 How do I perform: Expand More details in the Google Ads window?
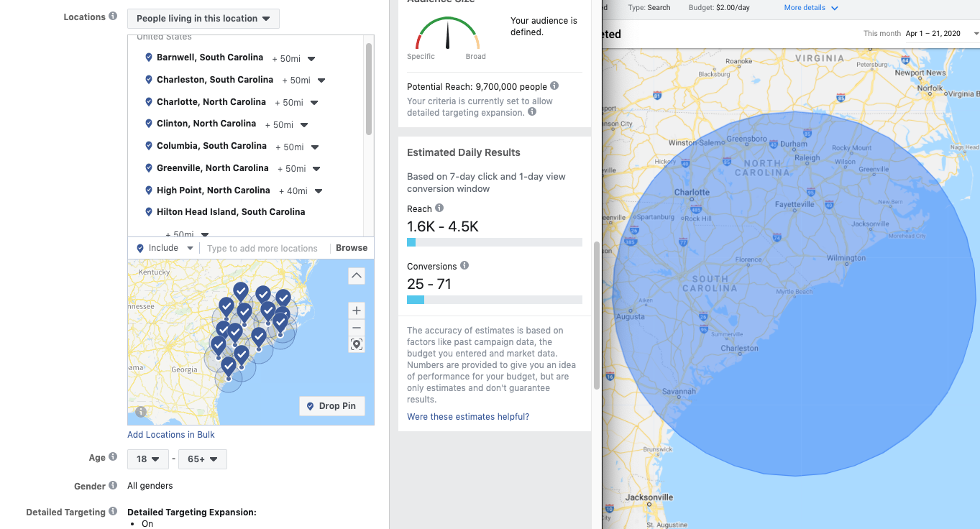[811, 8]
